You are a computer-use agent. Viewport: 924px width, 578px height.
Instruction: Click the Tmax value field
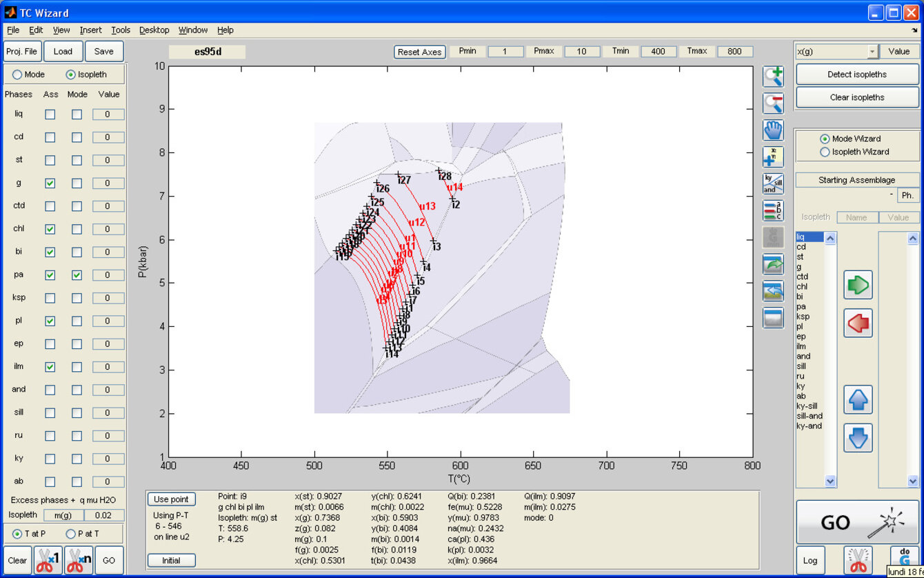coord(734,52)
